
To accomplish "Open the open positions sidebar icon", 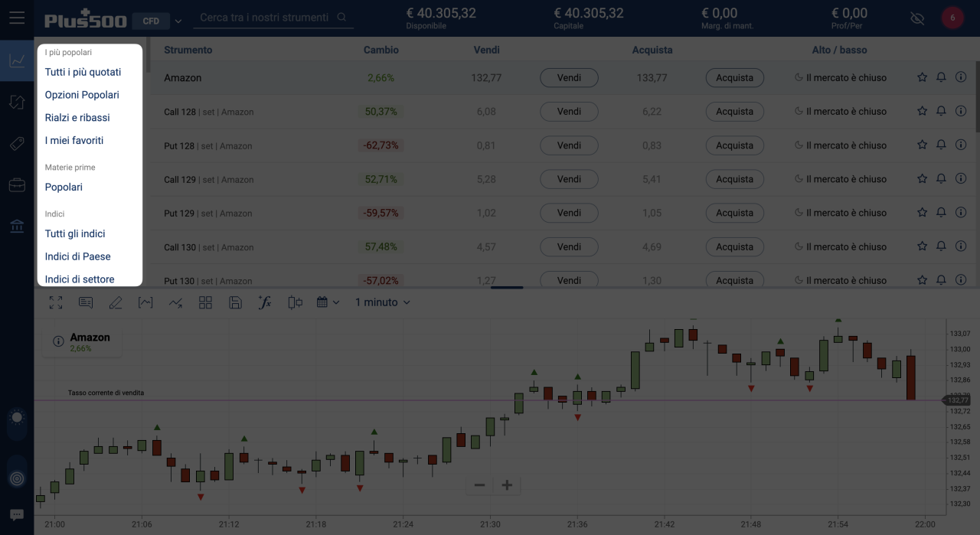I will (17, 102).
